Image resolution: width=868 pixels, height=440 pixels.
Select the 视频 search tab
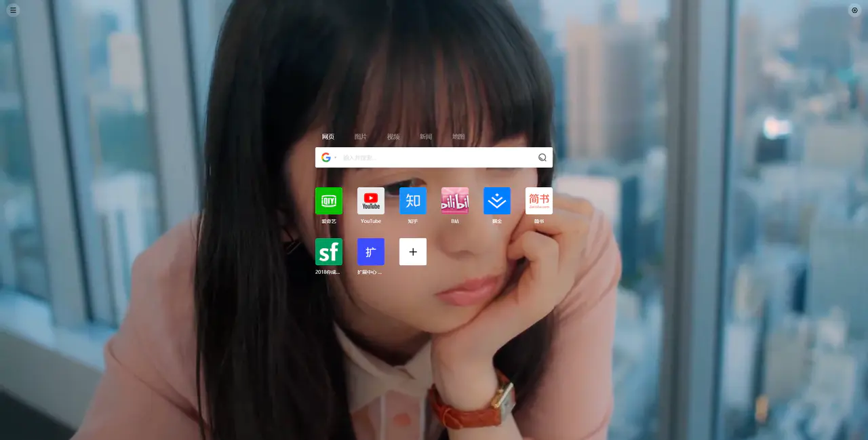pos(393,137)
